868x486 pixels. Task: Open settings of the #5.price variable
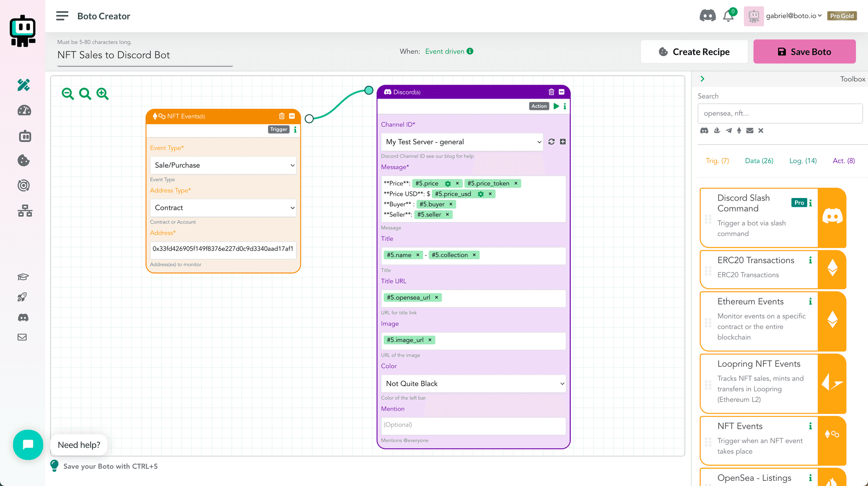pyautogui.click(x=448, y=184)
